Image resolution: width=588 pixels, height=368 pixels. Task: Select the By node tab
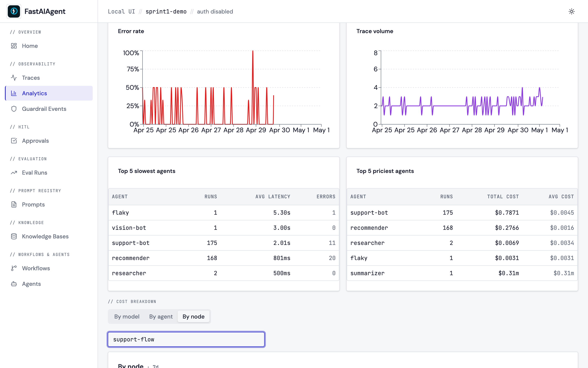193,316
